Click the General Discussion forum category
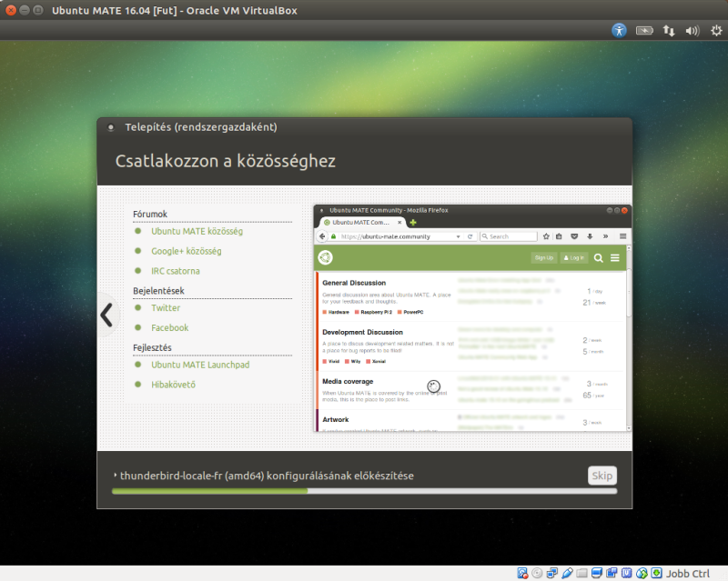The width and height of the screenshot is (728, 581). point(354,283)
